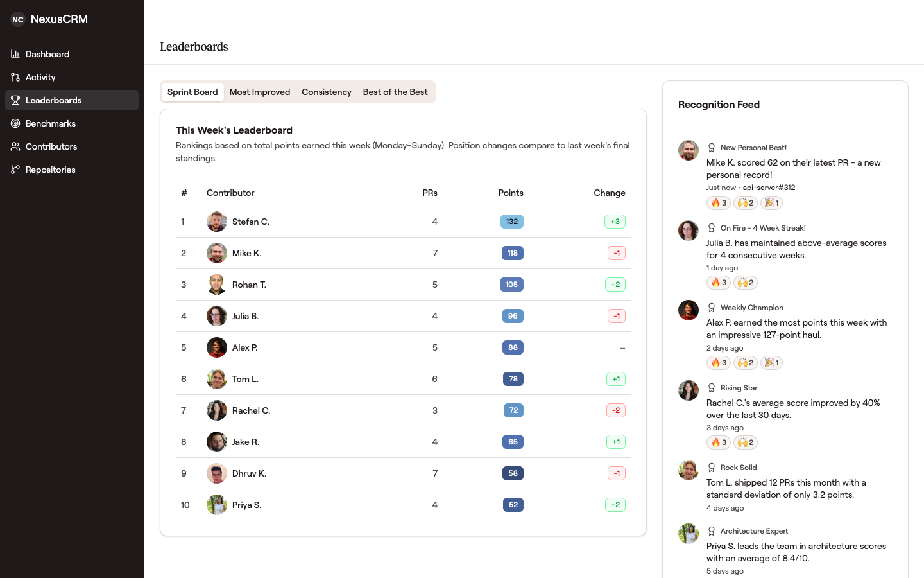Image resolution: width=924 pixels, height=578 pixels.
Task: Toggle raised hands reaction on Rising Star post
Action: tap(746, 442)
